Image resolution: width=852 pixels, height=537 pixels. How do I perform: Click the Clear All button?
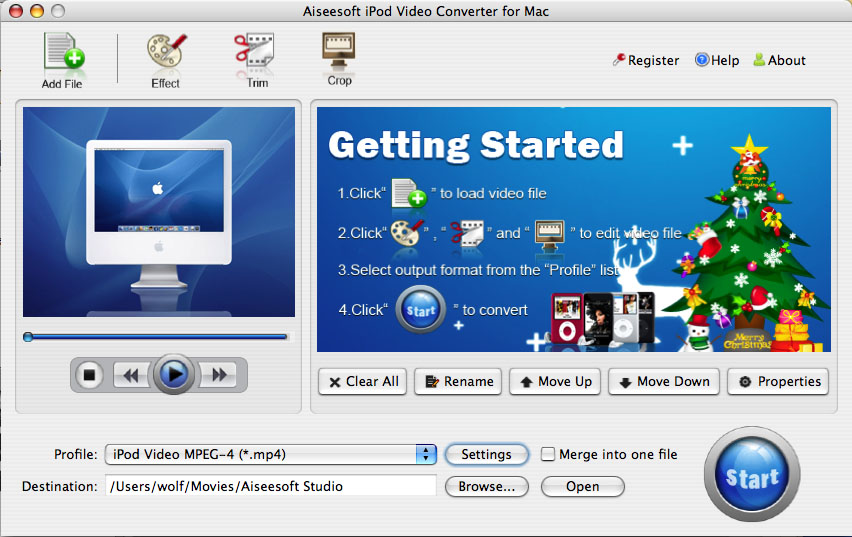pos(362,381)
